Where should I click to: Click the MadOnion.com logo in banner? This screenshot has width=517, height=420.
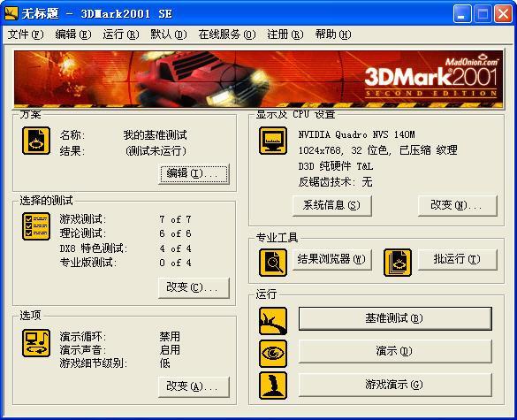(x=472, y=61)
